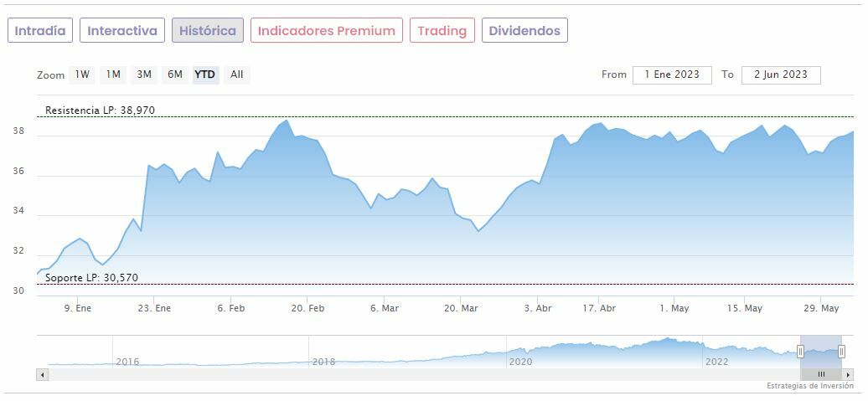Switch to the Interactiva tab
The height and width of the screenshot is (401, 868).
tap(122, 31)
